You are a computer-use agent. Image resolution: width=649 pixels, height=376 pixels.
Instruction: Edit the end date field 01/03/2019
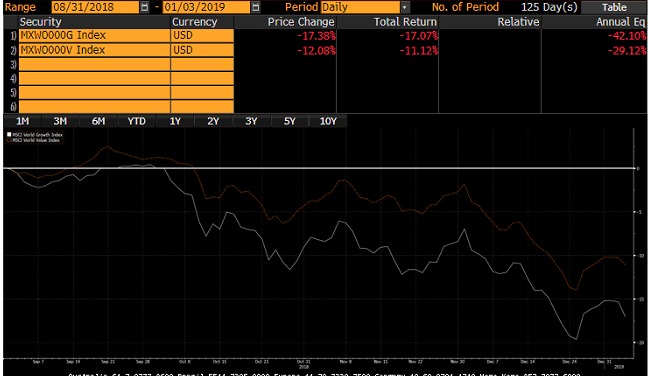tap(207, 7)
